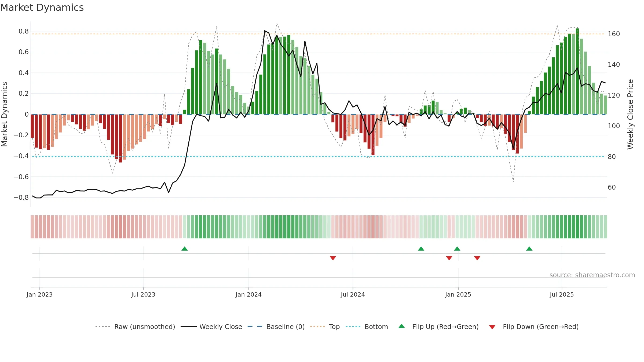Click the Jul 2025 x-axis label
Viewport: 644px width, 362px height.
(x=562, y=294)
